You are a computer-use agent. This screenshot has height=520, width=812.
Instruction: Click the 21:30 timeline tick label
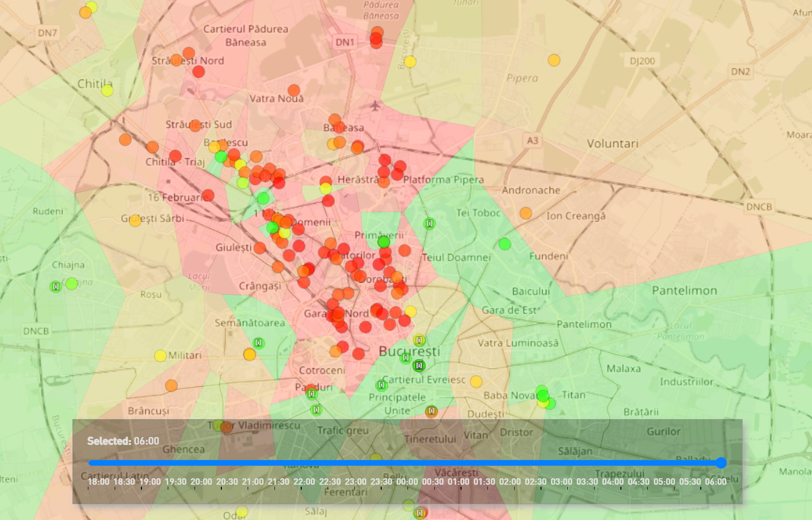pyautogui.click(x=278, y=482)
